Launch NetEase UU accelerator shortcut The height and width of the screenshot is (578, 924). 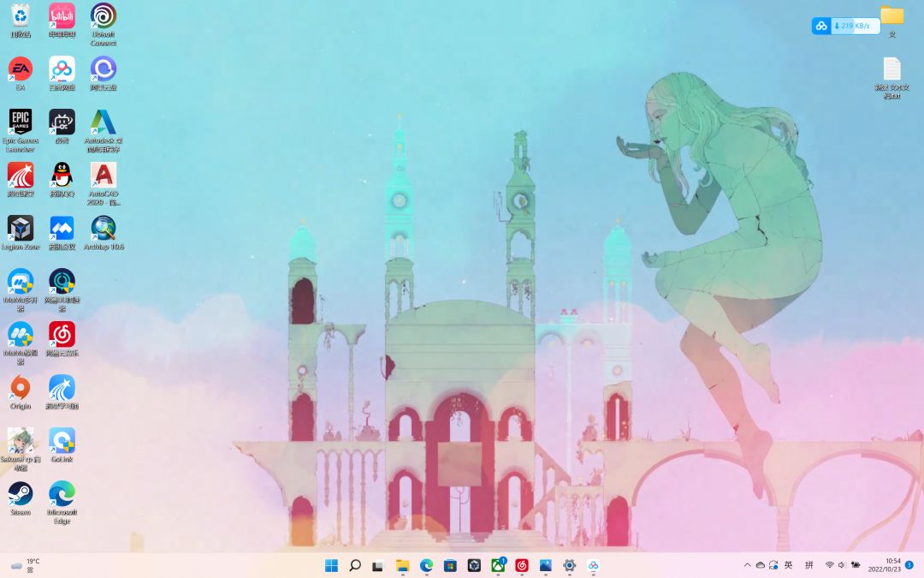point(62,290)
